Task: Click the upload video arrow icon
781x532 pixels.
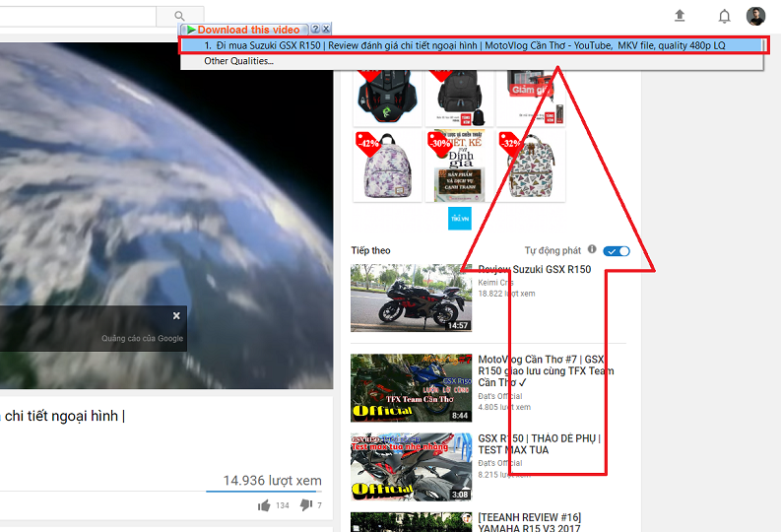Action: pyautogui.click(x=680, y=16)
